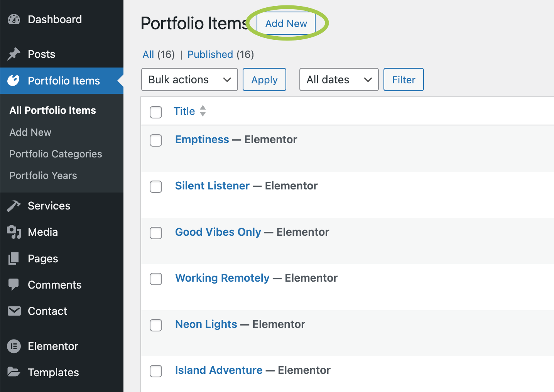Click the Elementor circular logo icon
The height and width of the screenshot is (392, 554).
[14, 346]
